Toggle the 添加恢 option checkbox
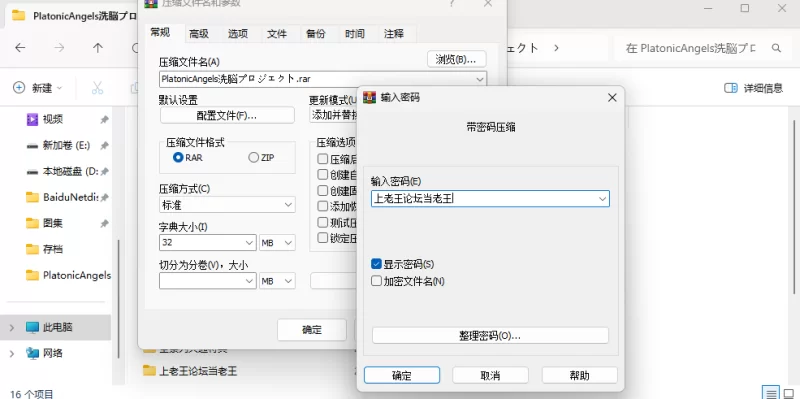This screenshot has height=399, width=800. point(322,207)
